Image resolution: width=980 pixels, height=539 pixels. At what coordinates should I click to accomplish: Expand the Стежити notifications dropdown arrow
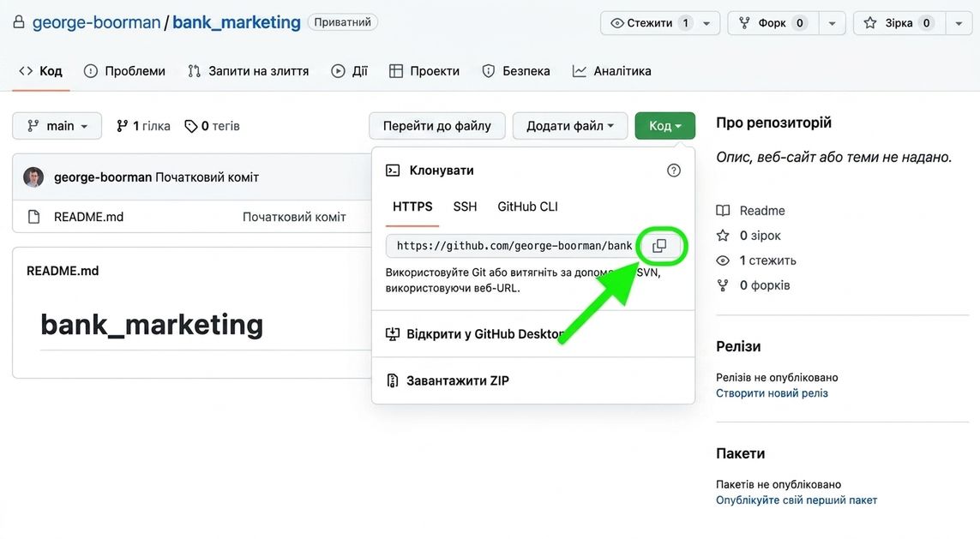click(706, 23)
